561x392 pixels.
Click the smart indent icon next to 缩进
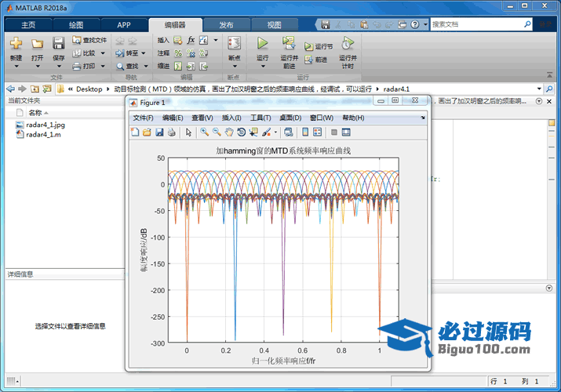tap(178, 66)
